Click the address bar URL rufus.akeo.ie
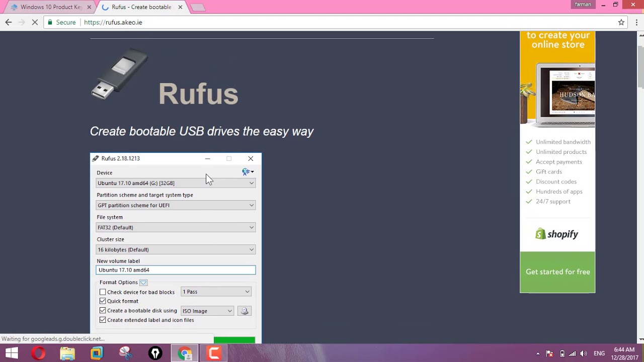This screenshot has width=644, height=362. point(113,22)
